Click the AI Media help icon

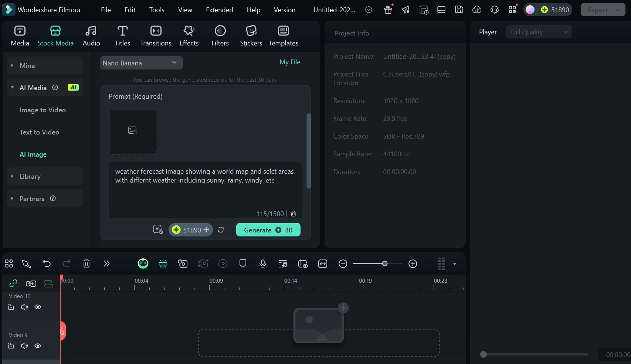point(55,88)
